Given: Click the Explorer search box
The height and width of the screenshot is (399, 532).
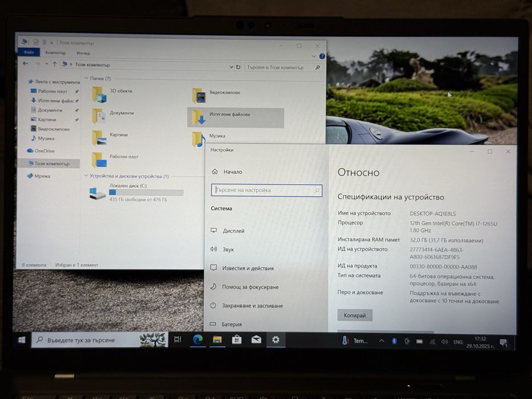Looking at the screenshot, I should tap(283, 67).
